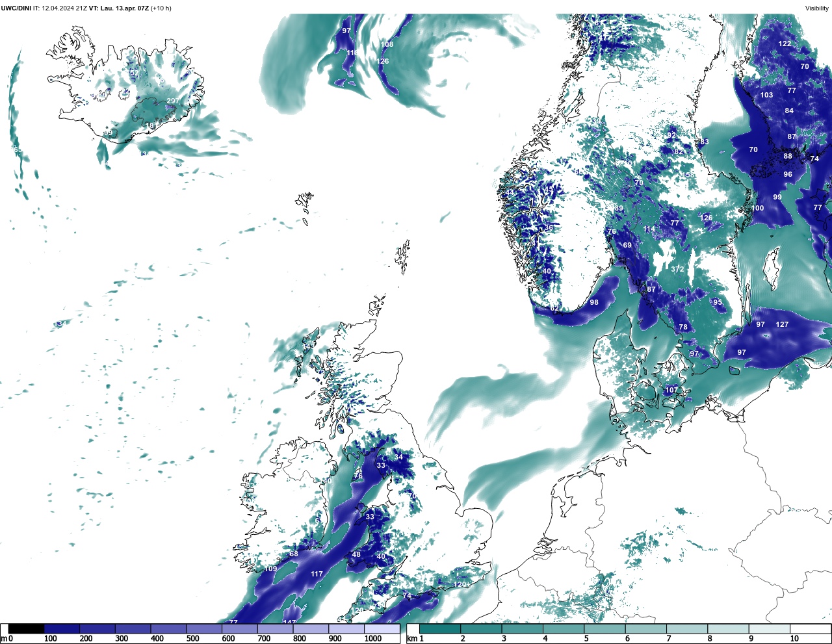This screenshot has height=644, width=832.
Task: Click the '120' value over southeast England
Action: point(460,584)
